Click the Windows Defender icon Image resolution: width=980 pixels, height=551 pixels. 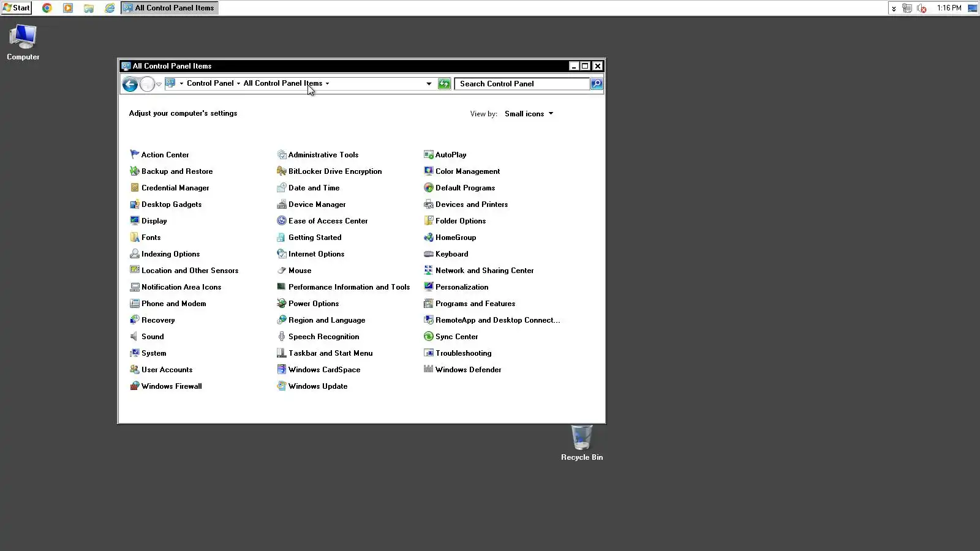[429, 369]
